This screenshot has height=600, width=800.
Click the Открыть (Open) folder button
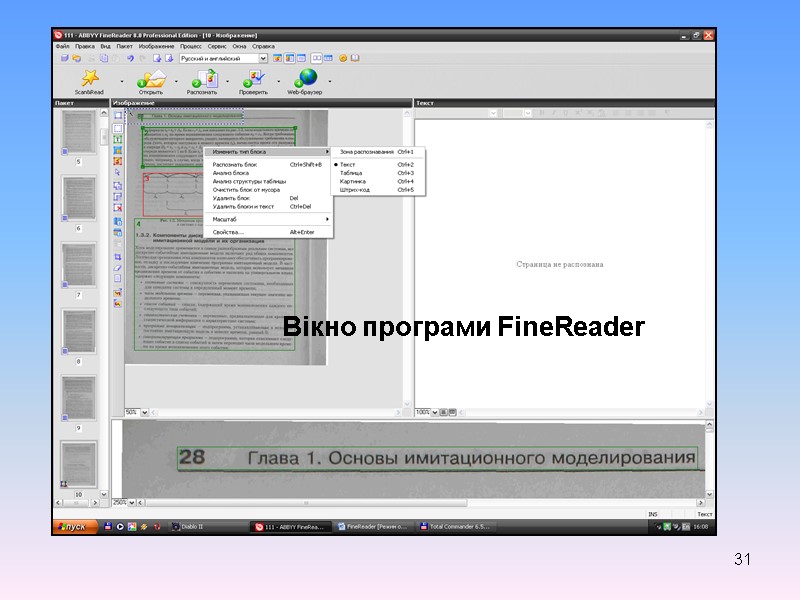coord(151,82)
